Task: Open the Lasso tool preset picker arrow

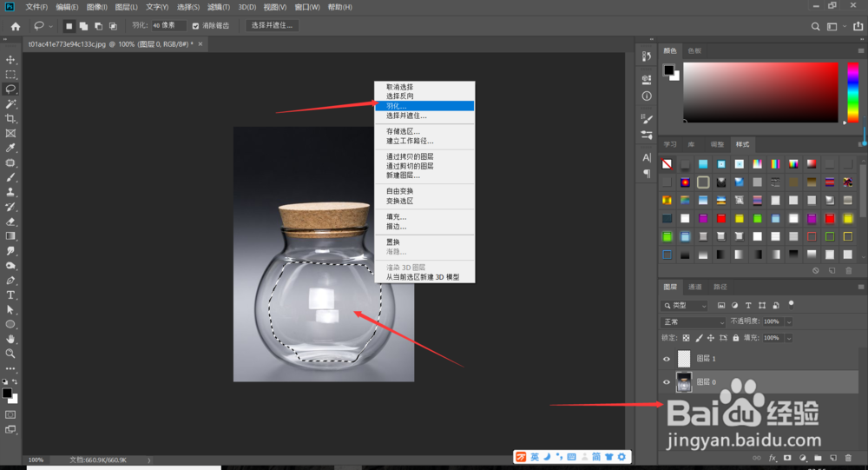Action: [51, 26]
